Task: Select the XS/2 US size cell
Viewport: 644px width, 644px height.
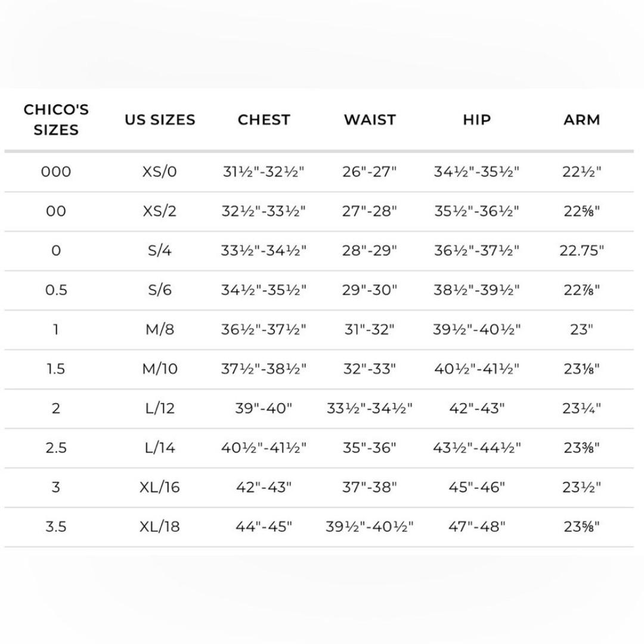Action: click(159, 210)
